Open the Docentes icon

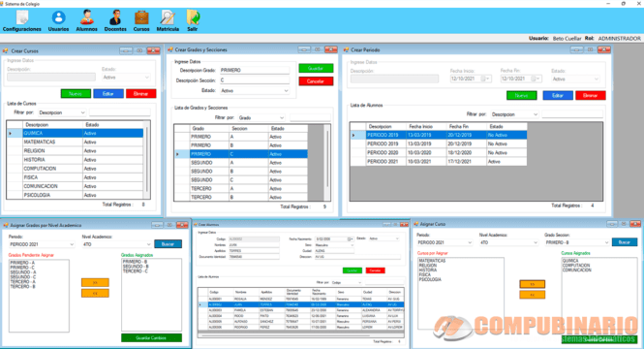pos(115,20)
